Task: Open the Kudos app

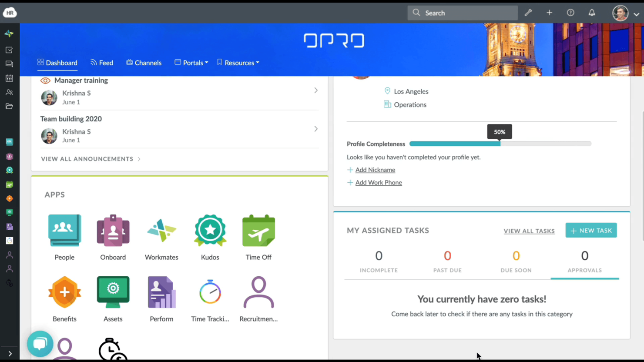Action: coord(210,231)
